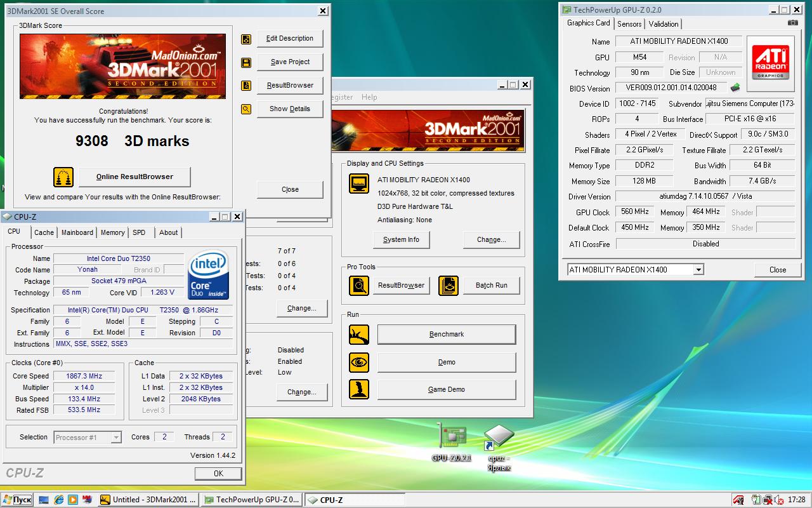Screen dimensions: 812x508
Task: Click the Driver Version field in GPU-Z
Action: [705, 197]
